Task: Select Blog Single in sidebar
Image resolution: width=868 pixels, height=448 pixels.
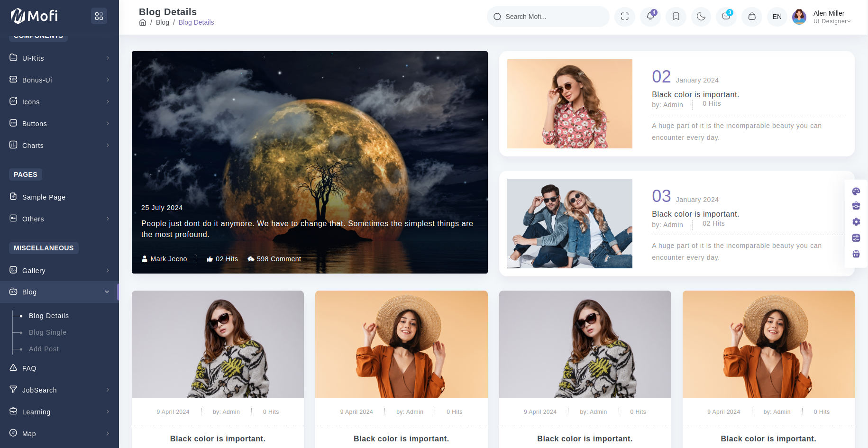Action: click(x=47, y=332)
